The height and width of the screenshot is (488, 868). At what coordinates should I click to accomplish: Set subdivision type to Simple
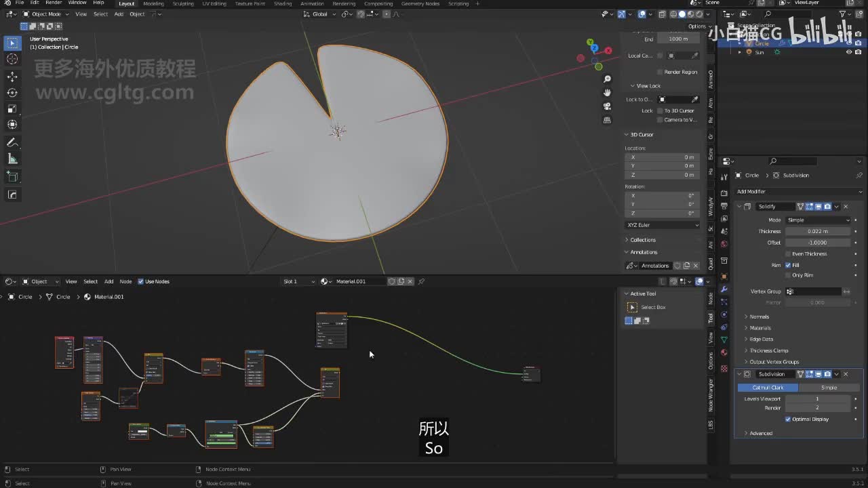pos(829,388)
